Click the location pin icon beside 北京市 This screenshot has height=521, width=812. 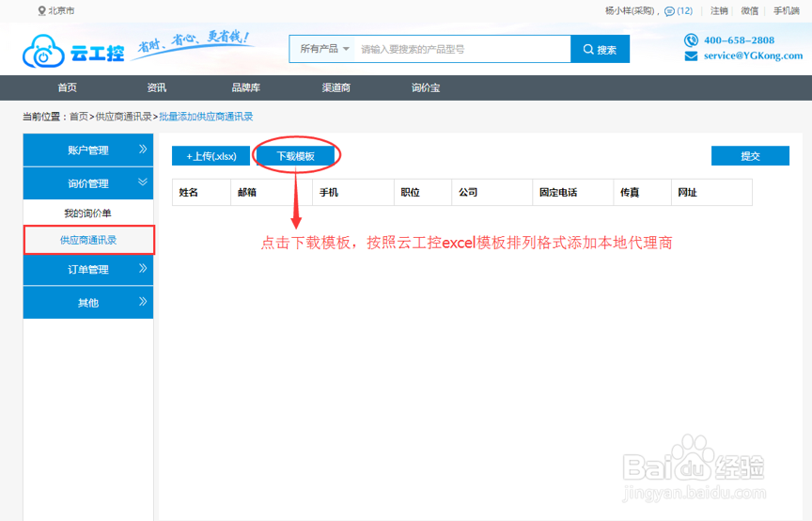point(42,11)
